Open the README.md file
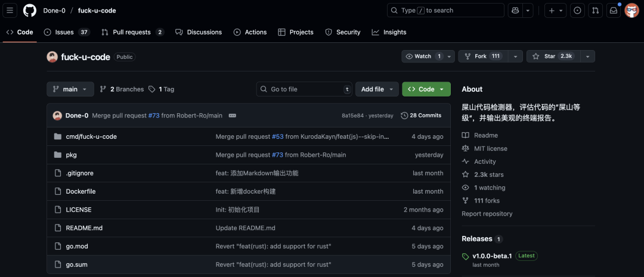This screenshot has width=644, height=277. pyautogui.click(x=84, y=228)
